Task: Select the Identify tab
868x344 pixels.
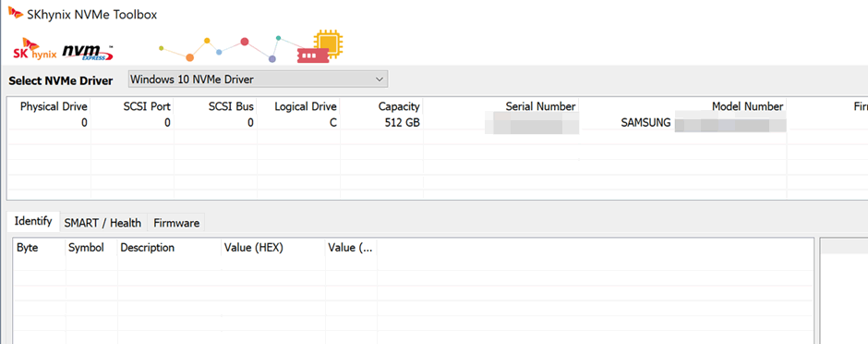Action: coord(32,222)
